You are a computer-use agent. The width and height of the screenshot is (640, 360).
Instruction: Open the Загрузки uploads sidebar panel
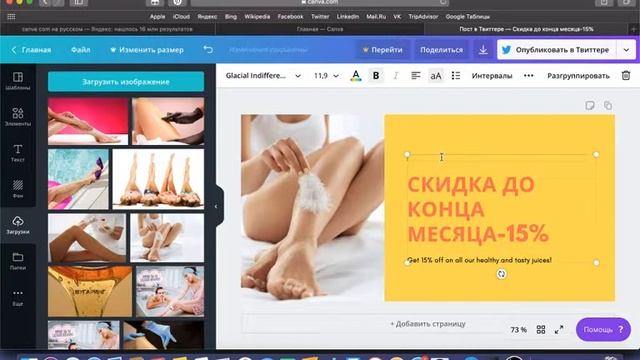(x=18, y=225)
